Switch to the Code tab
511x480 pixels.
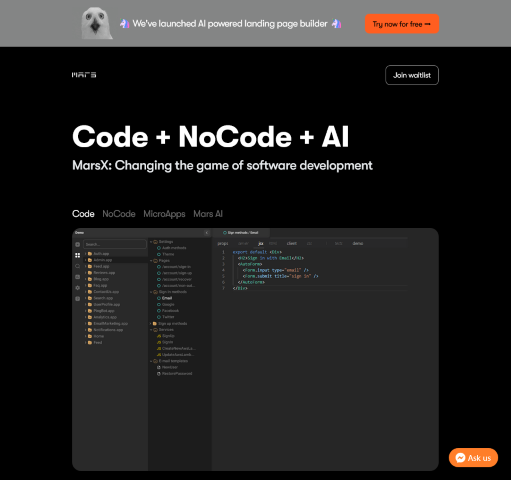click(83, 214)
